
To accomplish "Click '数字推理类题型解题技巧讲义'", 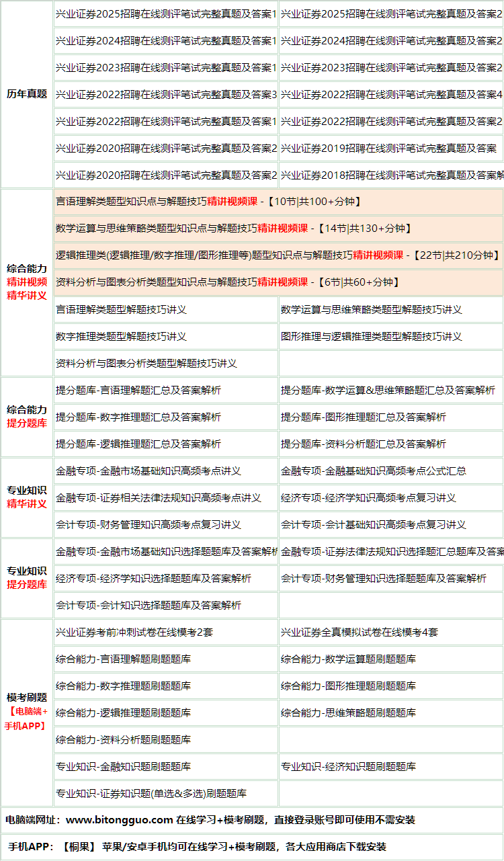I will (x=166, y=337).
